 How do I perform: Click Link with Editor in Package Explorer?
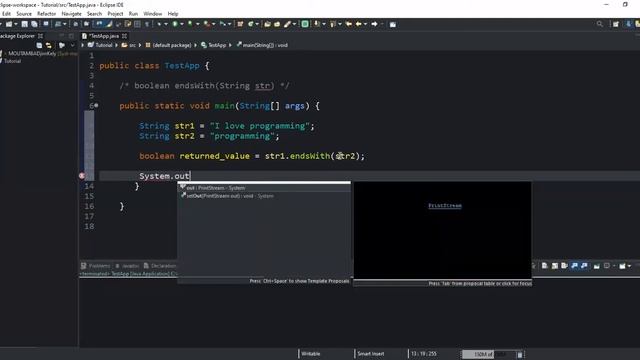[49, 45]
